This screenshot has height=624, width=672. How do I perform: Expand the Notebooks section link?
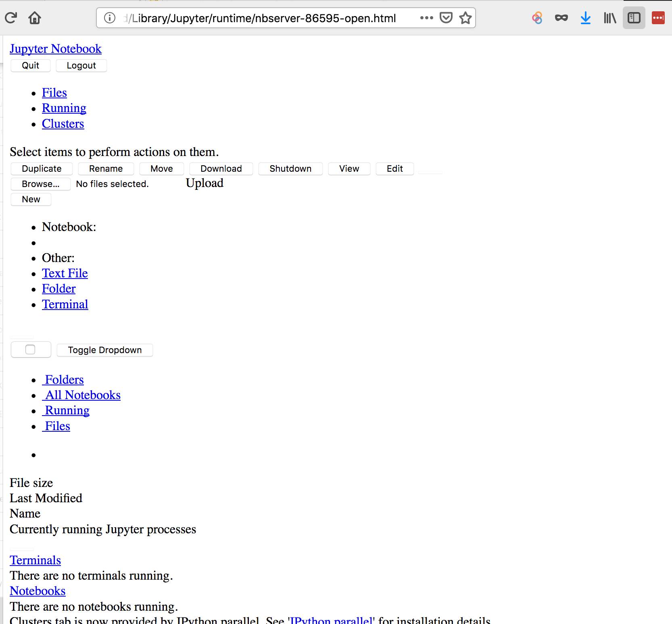coord(38,591)
